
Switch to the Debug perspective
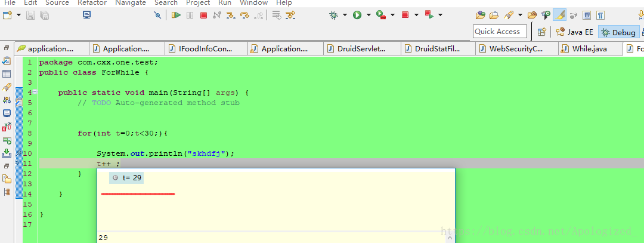pos(619,32)
